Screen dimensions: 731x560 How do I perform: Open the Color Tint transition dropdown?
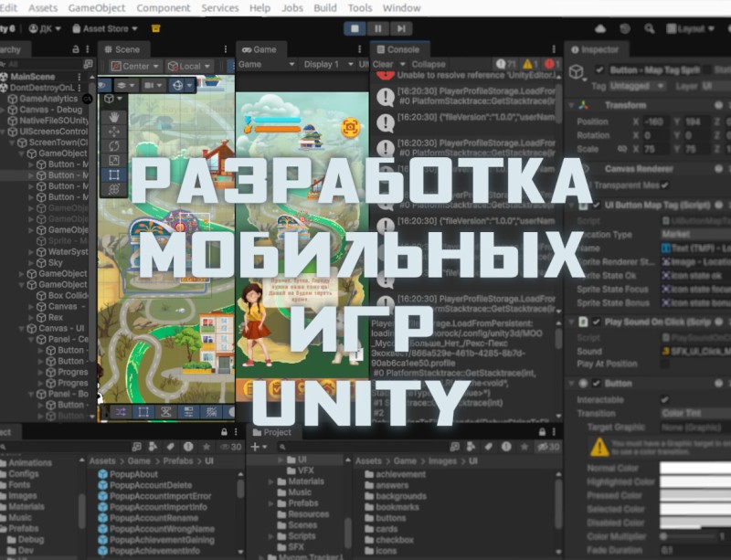[x=695, y=413]
